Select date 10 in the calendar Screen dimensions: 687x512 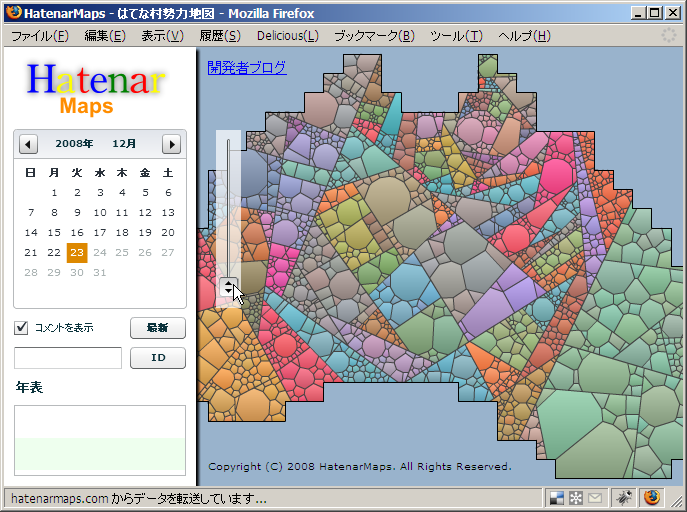coord(100,212)
